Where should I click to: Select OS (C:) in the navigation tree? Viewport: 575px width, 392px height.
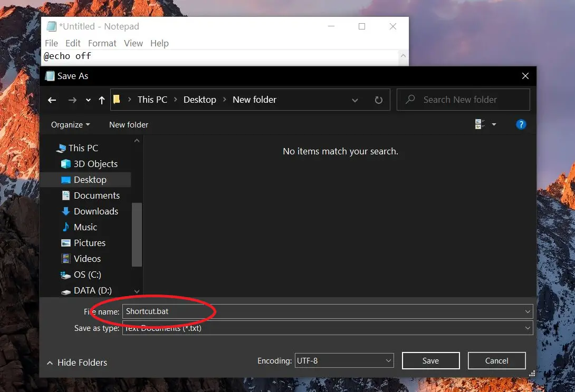coord(87,275)
